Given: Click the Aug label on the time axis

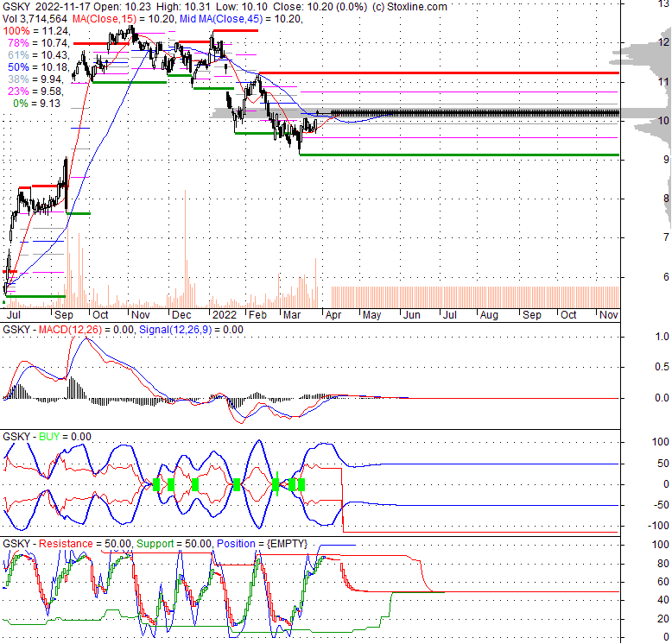Looking at the screenshot, I should (x=489, y=315).
